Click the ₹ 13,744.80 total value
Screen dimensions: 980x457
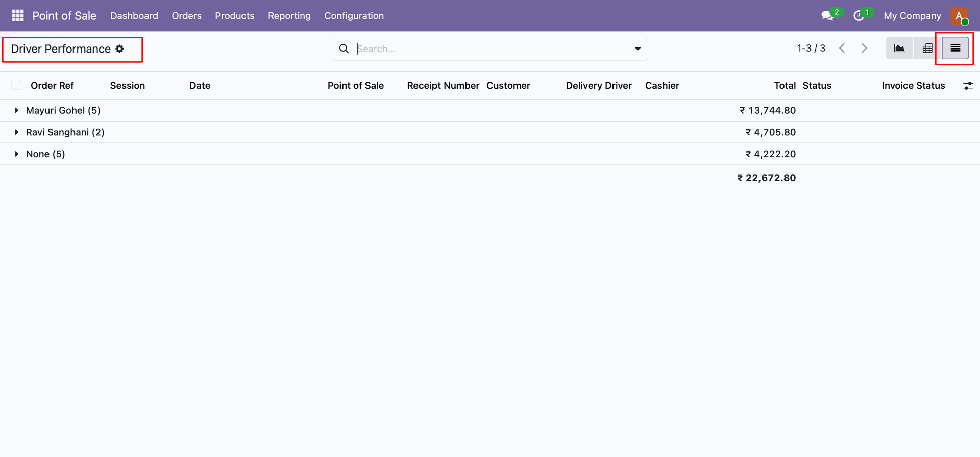768,110
